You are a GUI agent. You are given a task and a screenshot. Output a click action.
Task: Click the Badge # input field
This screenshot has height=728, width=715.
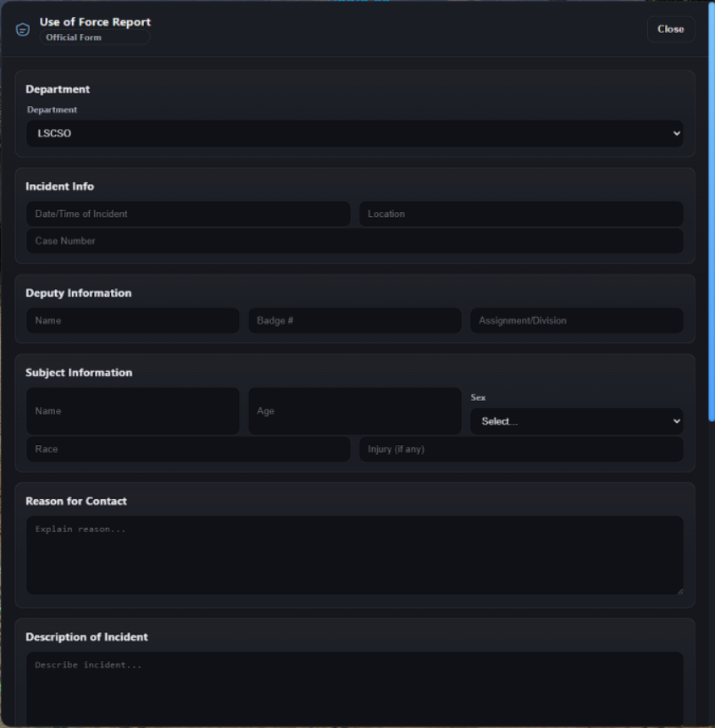pos(354,320)
